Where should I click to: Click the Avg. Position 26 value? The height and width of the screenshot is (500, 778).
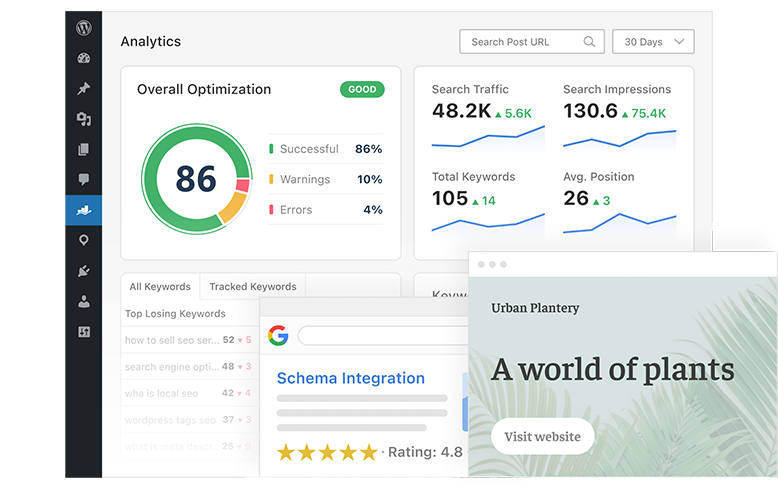pyautogui.click(x=576, y=198)
